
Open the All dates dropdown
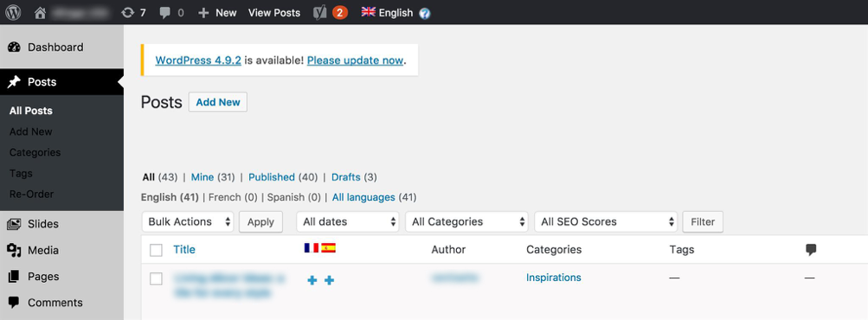348,221
